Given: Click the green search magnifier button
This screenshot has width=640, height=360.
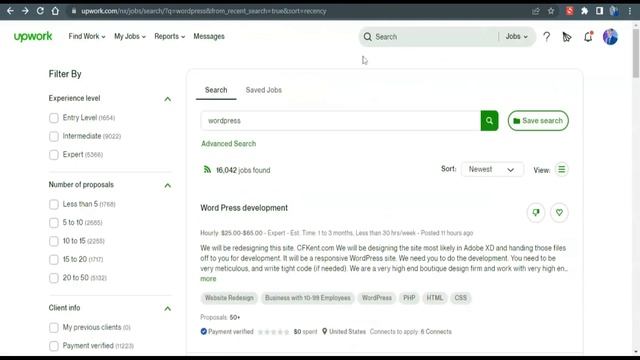Looking at the screenshot, I should 489,121.
